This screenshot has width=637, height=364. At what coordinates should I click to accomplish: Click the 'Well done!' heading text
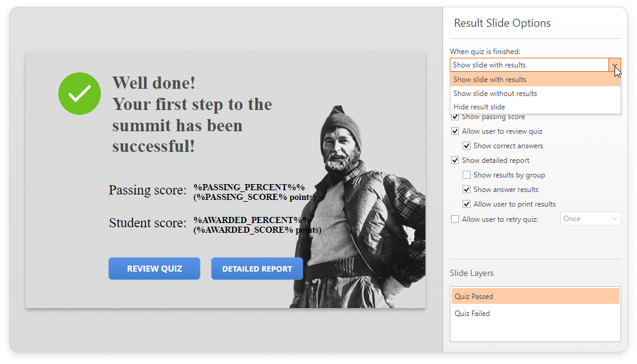point(154,83)
